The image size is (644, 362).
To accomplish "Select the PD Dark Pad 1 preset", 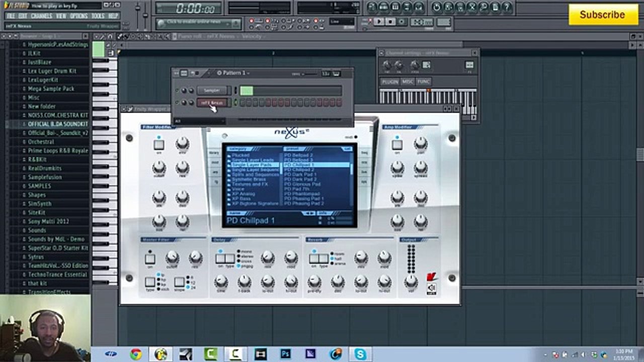I will pos(300,174).
